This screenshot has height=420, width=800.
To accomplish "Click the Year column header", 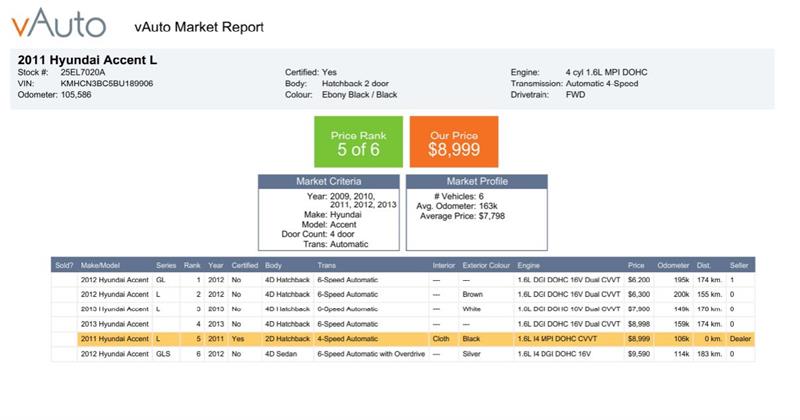I will point(216,265).
